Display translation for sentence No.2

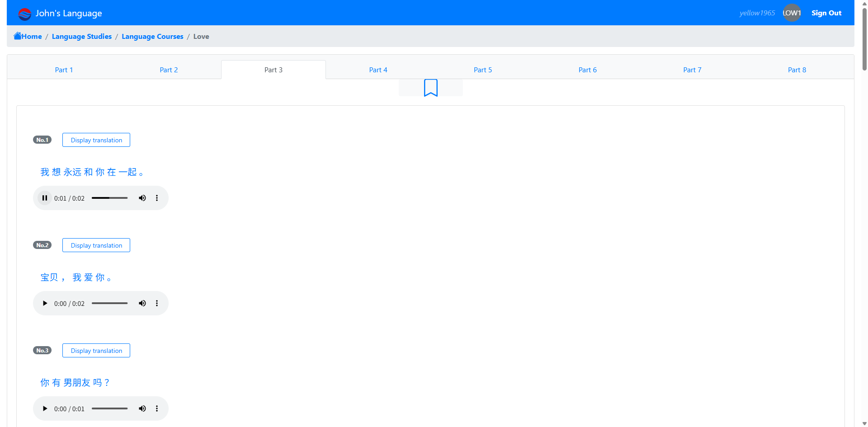click(96, 245)
